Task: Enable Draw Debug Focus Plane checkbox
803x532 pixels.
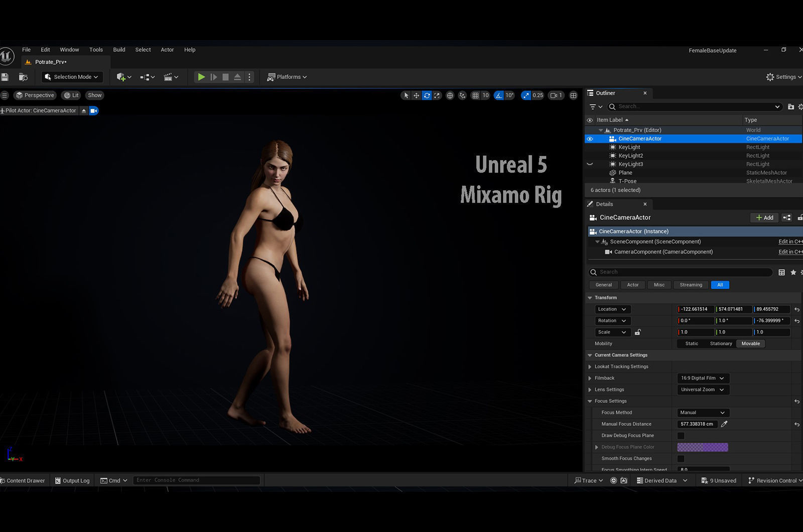Action: 681,436
